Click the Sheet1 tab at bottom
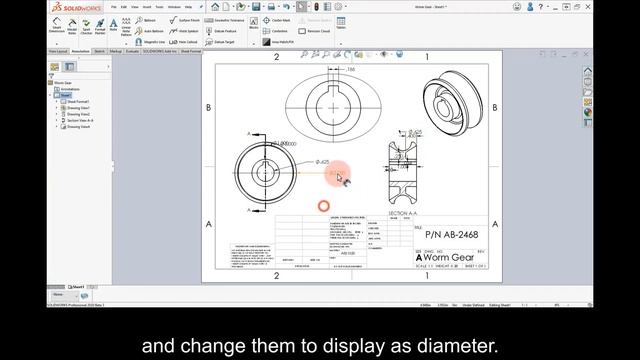 pos(76,287)
